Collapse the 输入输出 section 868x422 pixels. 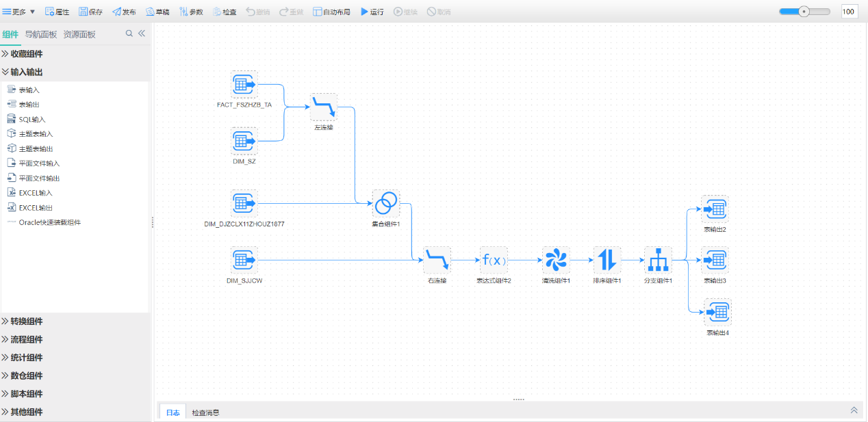coord(26,72)
